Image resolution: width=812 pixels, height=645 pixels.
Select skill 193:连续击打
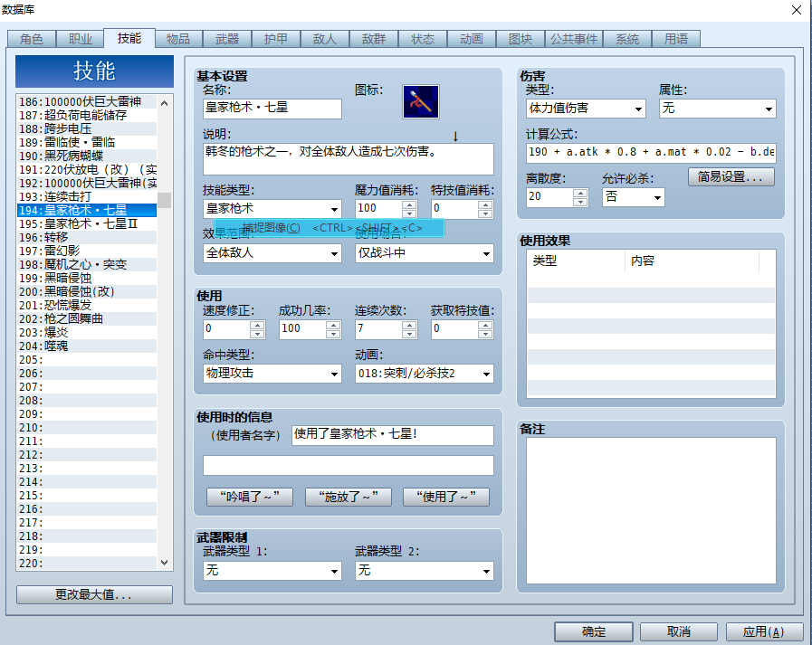[87, 196]
